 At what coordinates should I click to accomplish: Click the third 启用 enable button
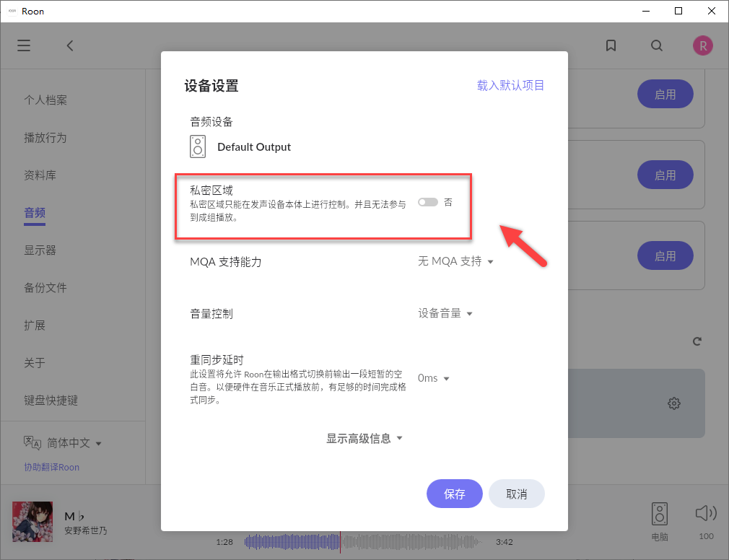click(665, 256)
